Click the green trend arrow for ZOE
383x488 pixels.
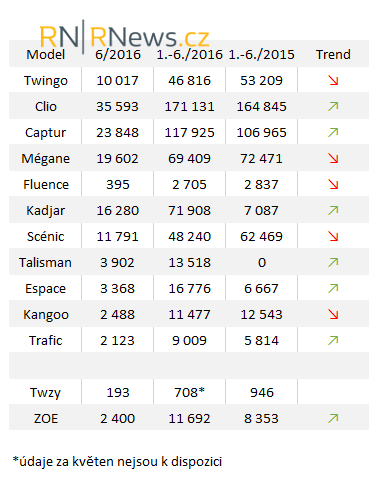pyautogui.click(x=333, y=418)
